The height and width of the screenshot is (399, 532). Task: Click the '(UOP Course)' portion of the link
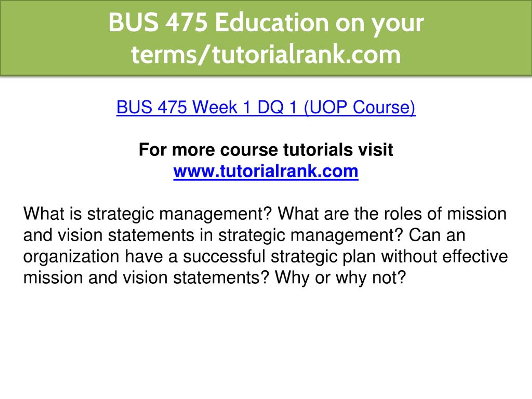(360, 107)
